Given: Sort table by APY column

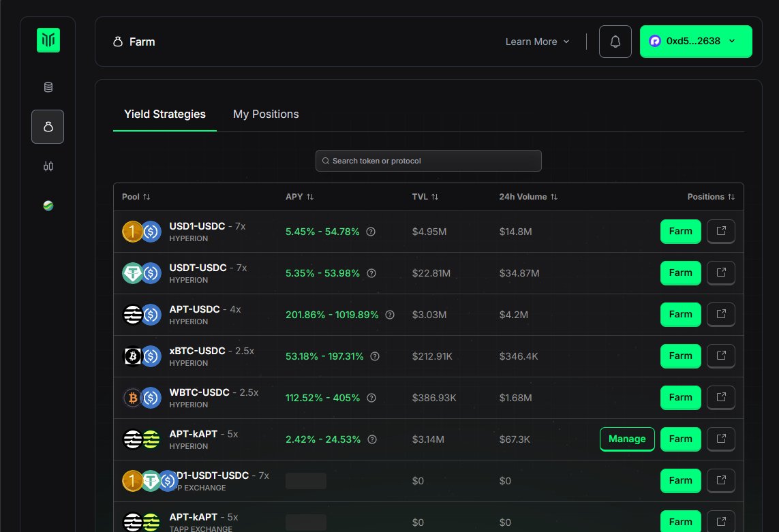Looking at the screenshot, I should click(300, 197).
